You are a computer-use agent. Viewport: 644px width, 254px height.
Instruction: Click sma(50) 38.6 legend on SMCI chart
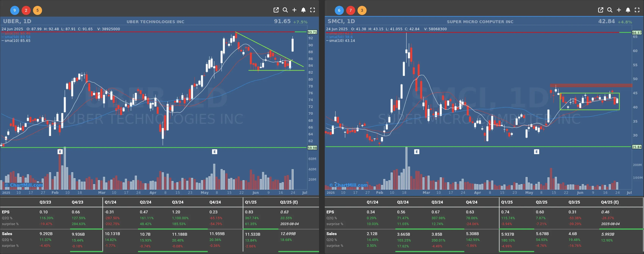340,37
